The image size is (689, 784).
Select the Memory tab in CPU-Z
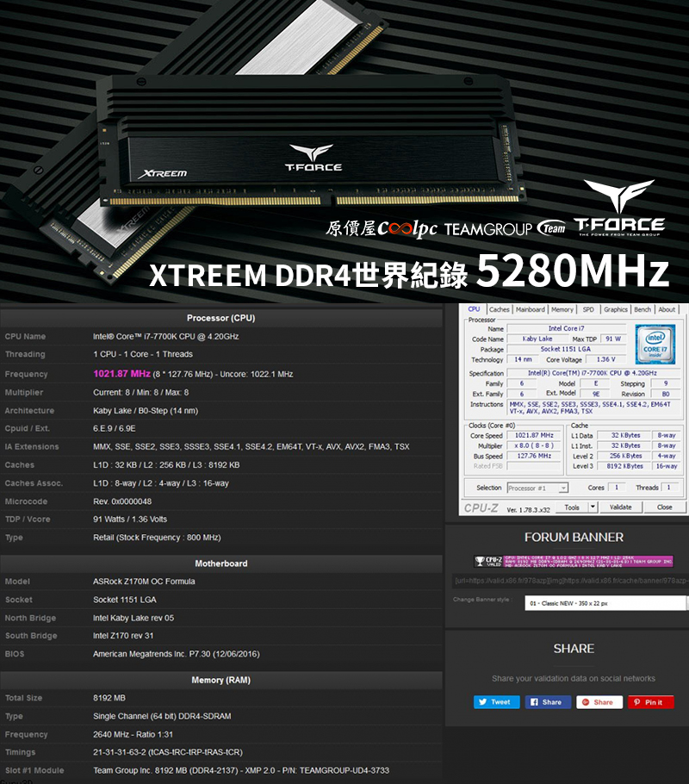[x=562, y=310]
